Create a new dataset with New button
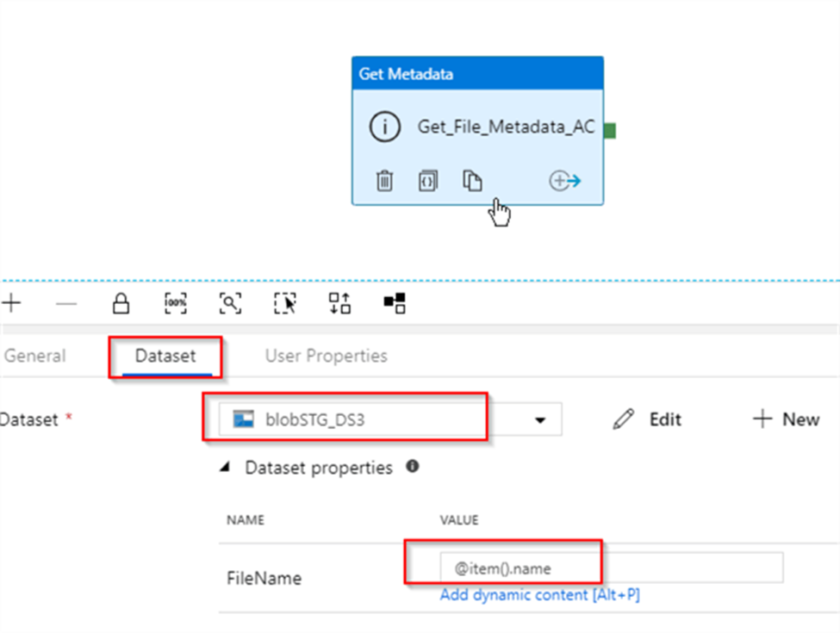 [786, 419]
